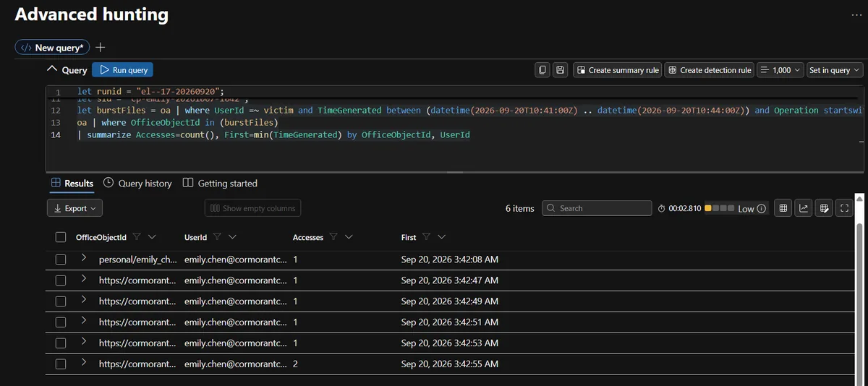Add a new query tab with plus icon
Image resolution: width=868 pixels, height=386 pixels.
tap(101, 47)
